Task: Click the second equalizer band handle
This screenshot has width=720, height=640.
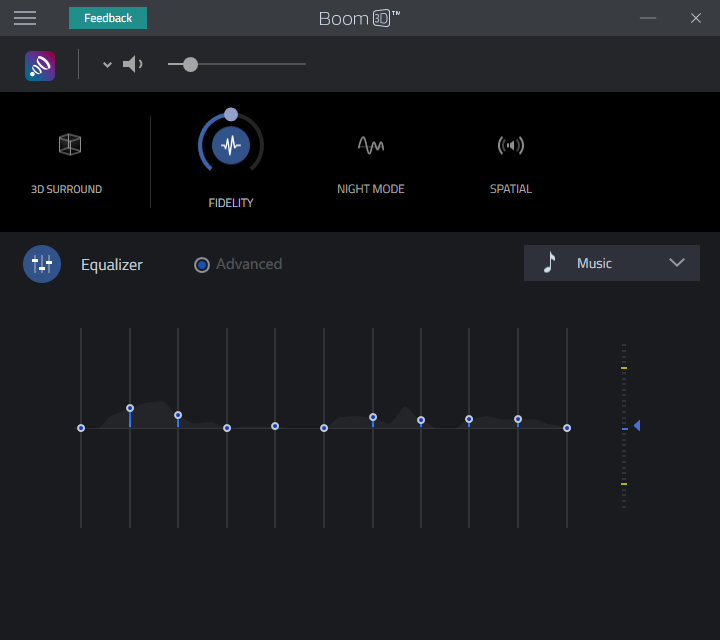Action: tap(130, 408)
